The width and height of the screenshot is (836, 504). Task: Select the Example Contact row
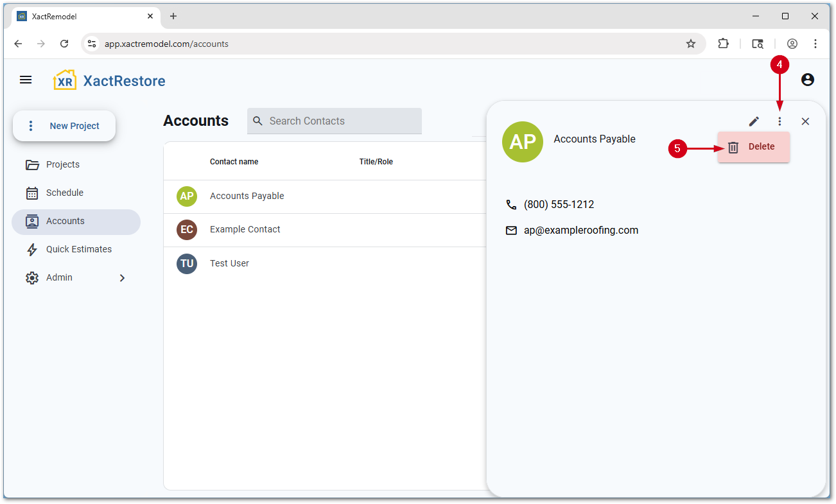coord(325,230)
